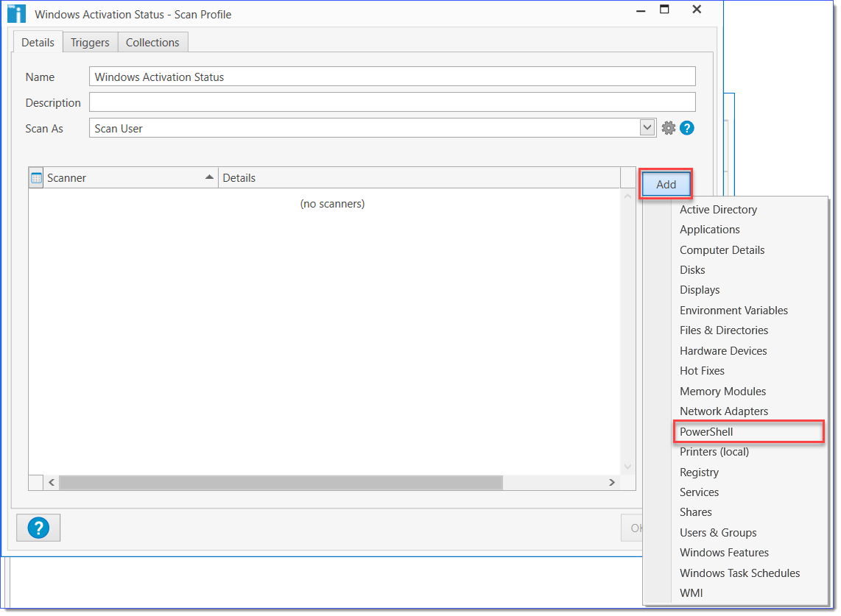Click the PDQ Inventory app icon in title bar

click(17, 13)
